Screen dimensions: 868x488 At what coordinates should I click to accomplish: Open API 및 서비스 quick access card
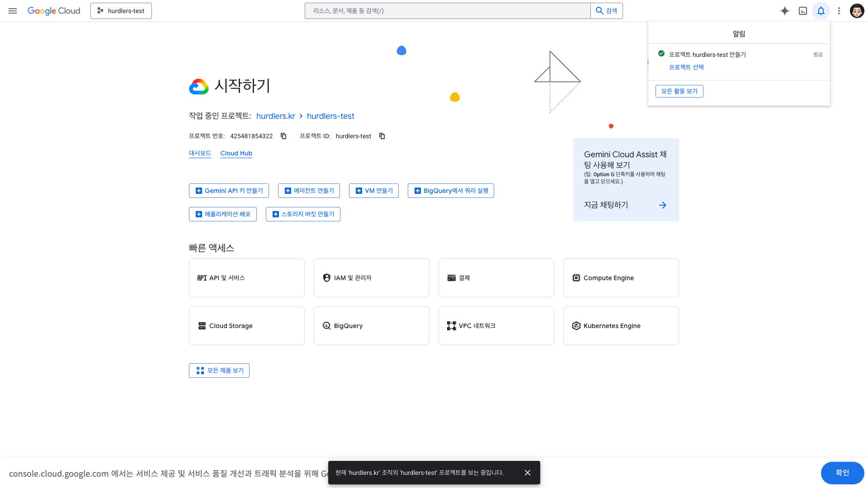(247, 278)
